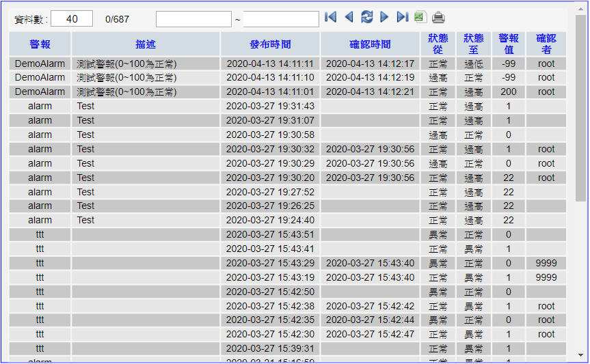The image size is (590, 364).
Task: Sort by the 描述 column header
Action: pos(146,44)
